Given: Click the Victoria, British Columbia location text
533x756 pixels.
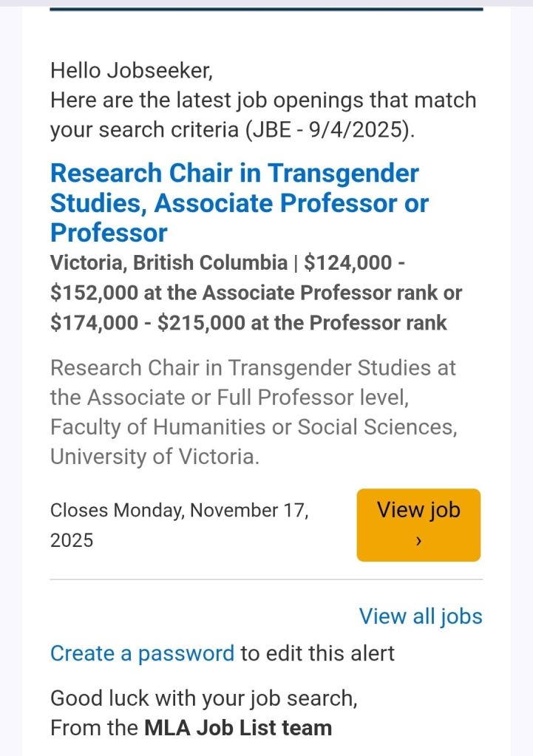Looking at the screenshot, I should 169,263.
